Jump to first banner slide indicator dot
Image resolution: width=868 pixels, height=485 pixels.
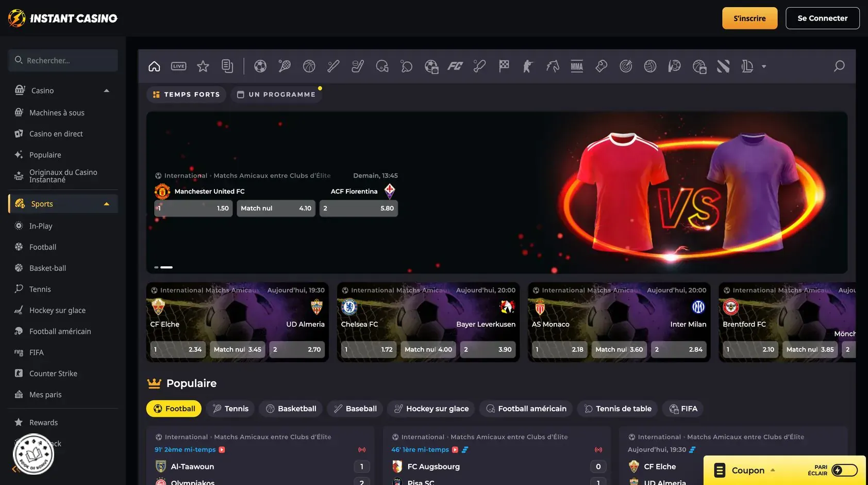click(156, 267)
